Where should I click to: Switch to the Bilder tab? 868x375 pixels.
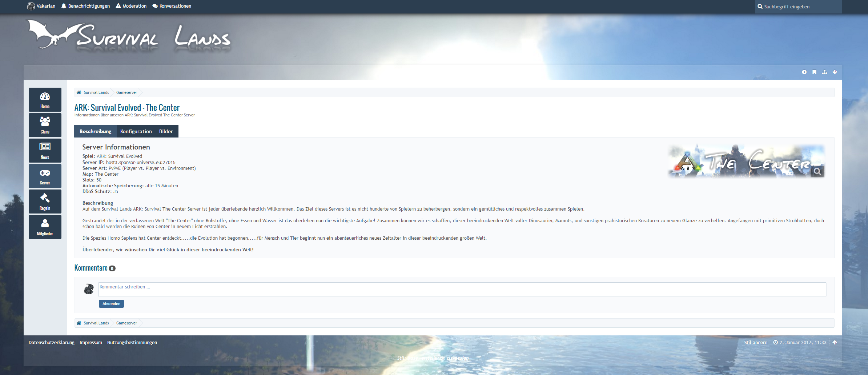(x=166, y=131)
